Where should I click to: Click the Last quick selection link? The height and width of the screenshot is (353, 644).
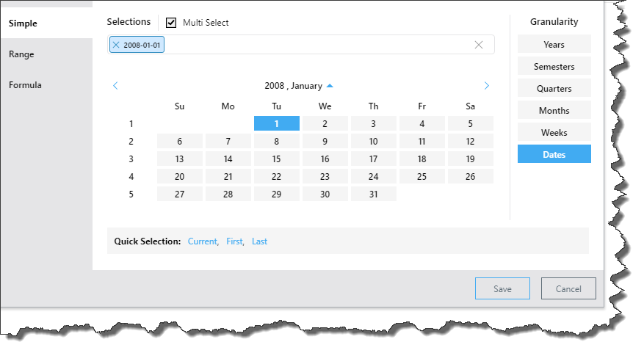click(259, 241)
